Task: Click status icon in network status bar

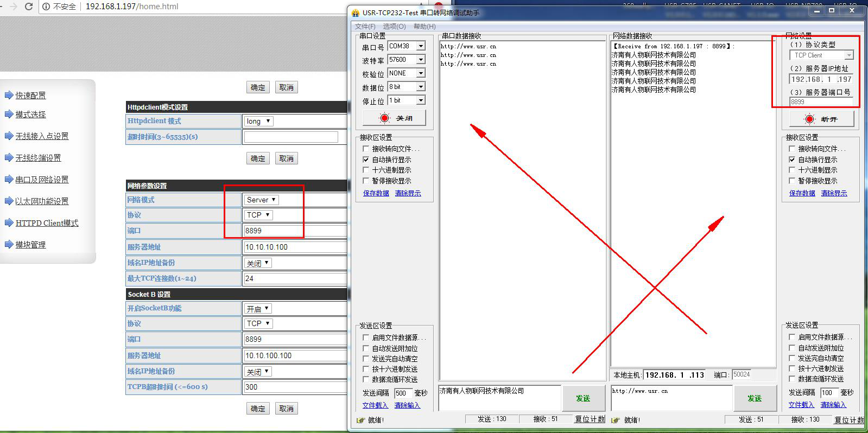Action: (616, 420)
